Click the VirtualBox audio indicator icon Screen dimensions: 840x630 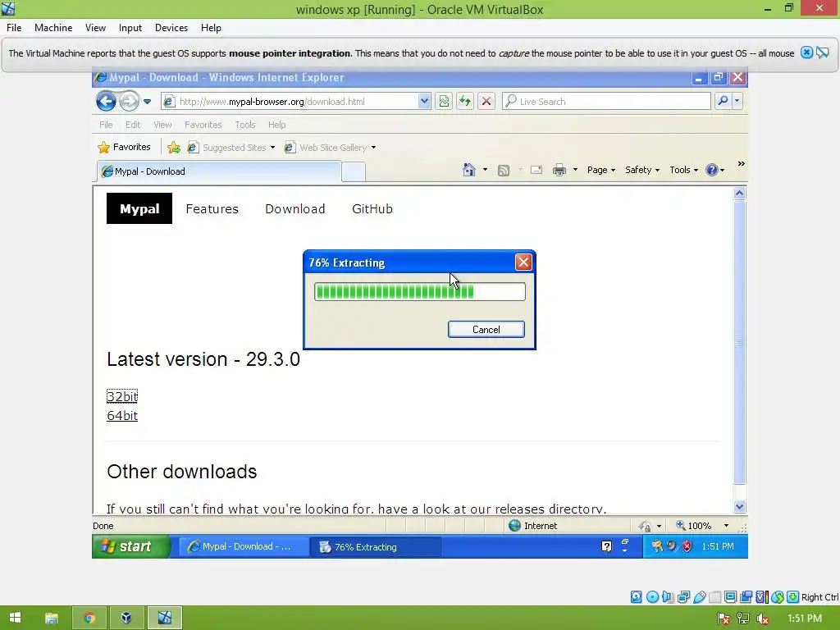[668, 597]
